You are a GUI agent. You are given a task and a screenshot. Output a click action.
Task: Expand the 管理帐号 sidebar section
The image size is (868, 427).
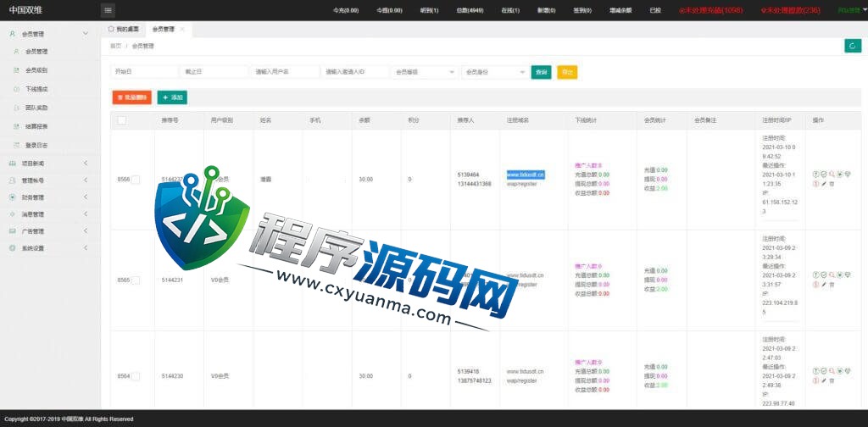click(50, 180)
